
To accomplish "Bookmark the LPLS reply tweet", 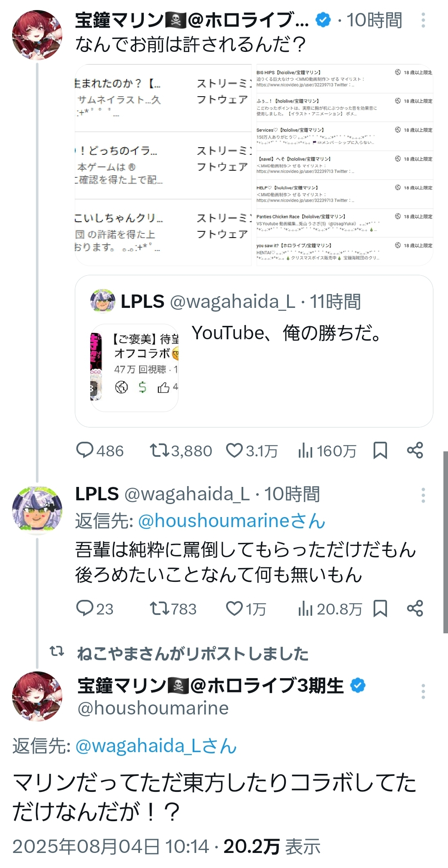I will [x=380, y=608].
